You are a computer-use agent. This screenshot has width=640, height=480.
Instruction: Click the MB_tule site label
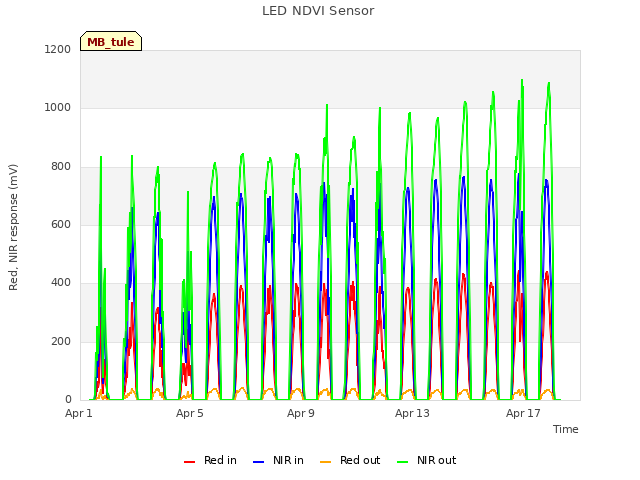click(x=111, y=41)
